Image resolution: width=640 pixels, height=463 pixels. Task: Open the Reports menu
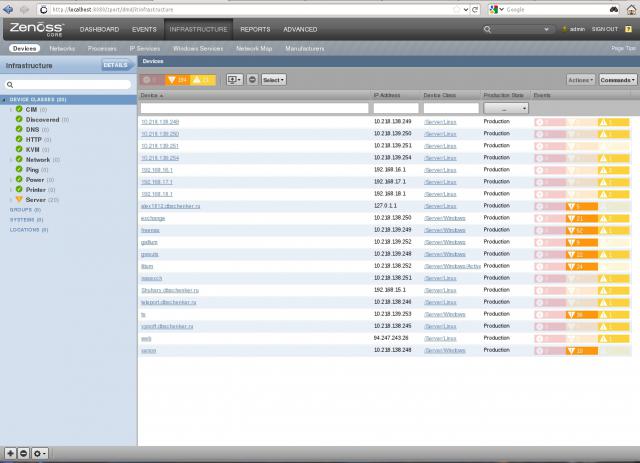click(x=255, y=29)
